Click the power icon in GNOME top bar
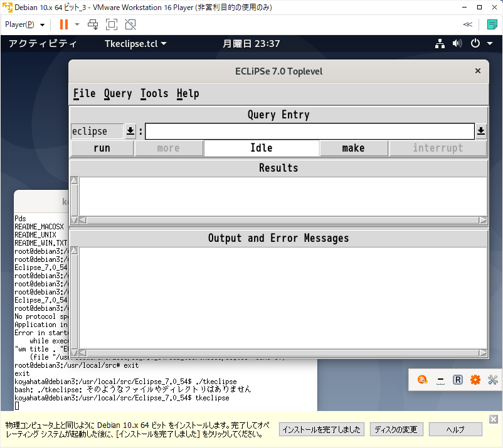This screenshot has width=503, height=448. click(475, 43)
